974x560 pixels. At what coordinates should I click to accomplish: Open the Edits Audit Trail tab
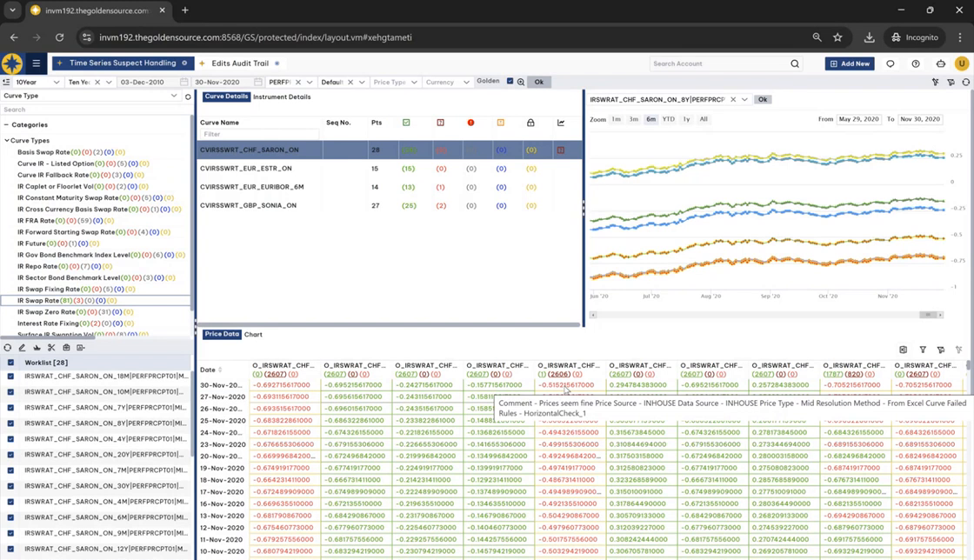pyautogui.click(x=239, y=63)
